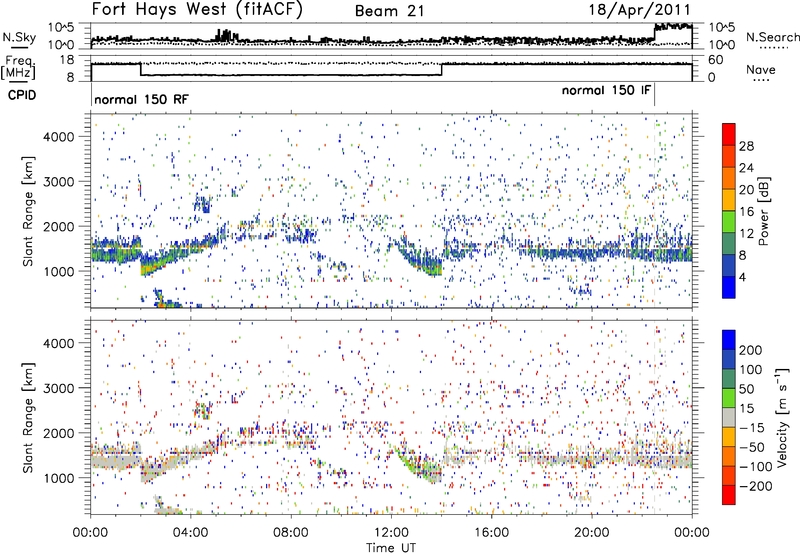
Task: Select the 'normal 150 IF' CPID label
Action: point(606,90)
